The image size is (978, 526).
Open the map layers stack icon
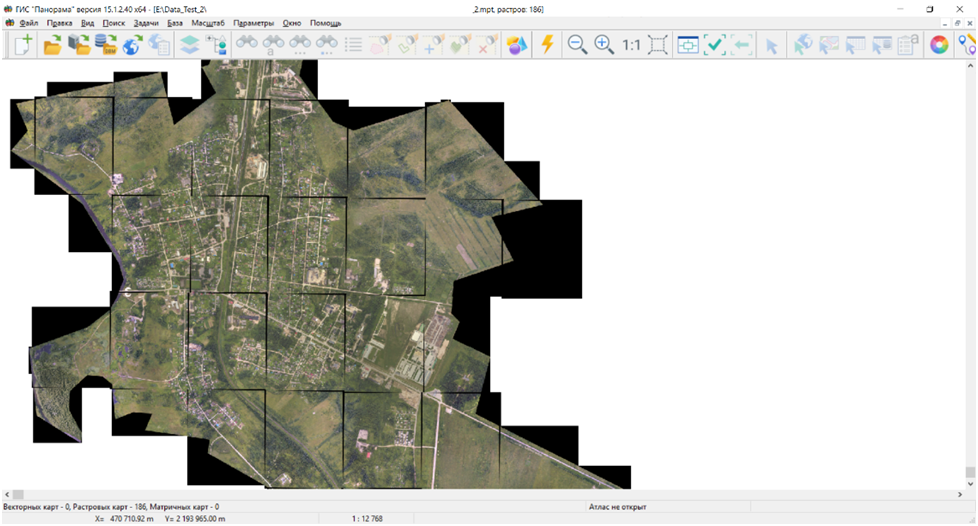pyautogui.click(x=189, y=45)
